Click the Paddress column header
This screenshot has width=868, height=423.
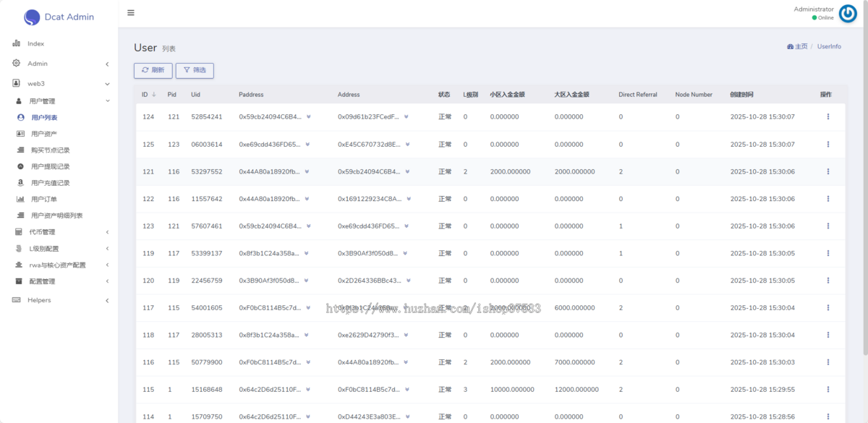(x=251, y=95)
